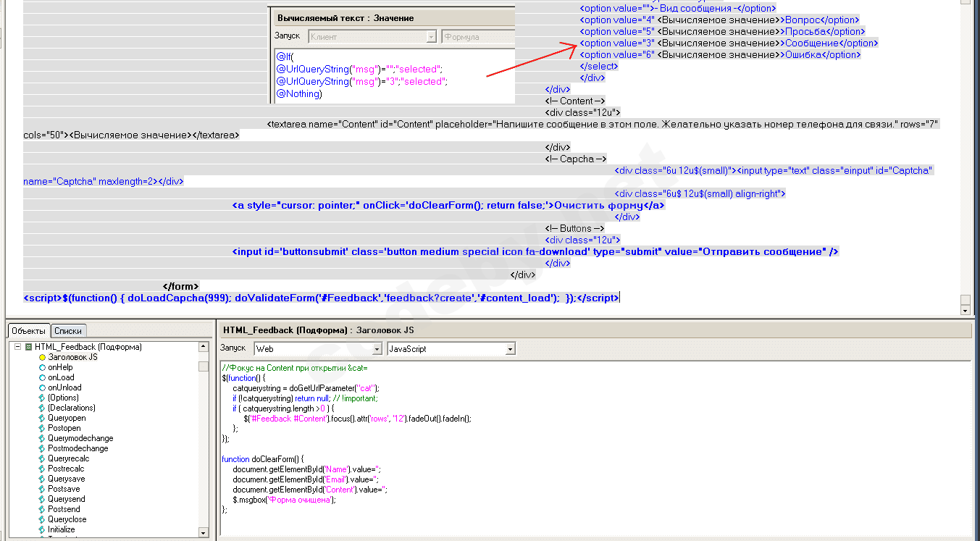This screenshot has width=980, height=541.
Task: Open the Web run-context dropdown
Action: click(x=377, y=349)
